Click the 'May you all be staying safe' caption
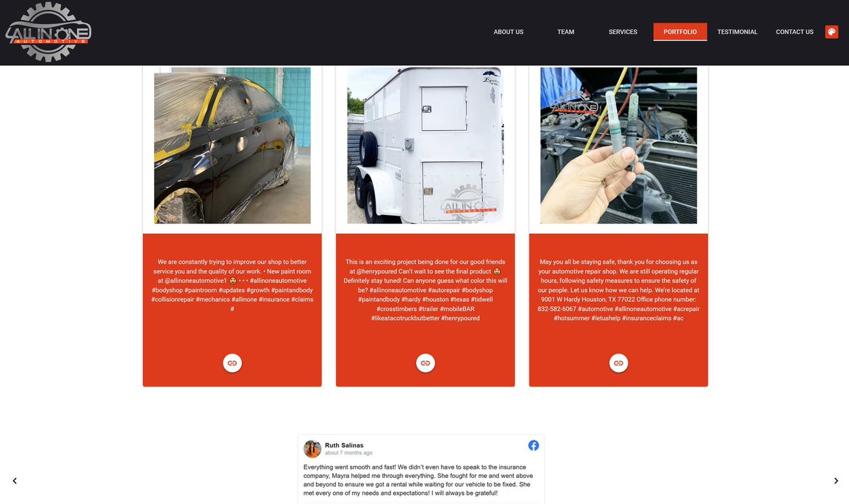Screen dimensions: 849x504 pos(618,291)
